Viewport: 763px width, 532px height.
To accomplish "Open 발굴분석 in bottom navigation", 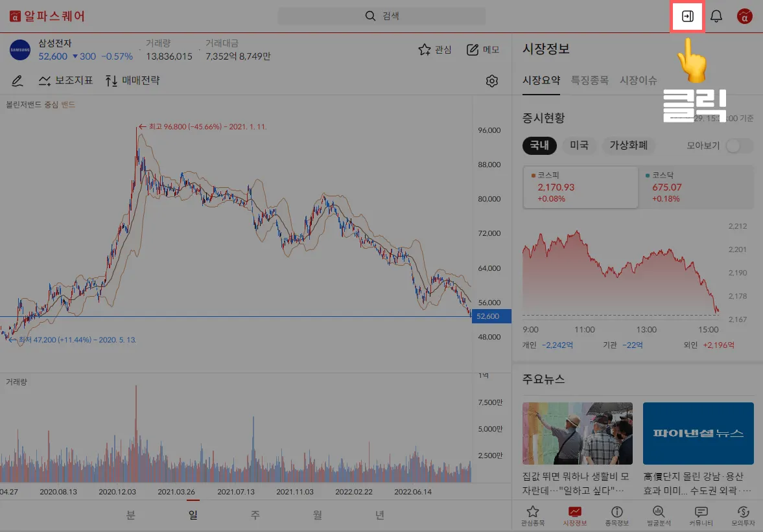I will pos(659,516).
